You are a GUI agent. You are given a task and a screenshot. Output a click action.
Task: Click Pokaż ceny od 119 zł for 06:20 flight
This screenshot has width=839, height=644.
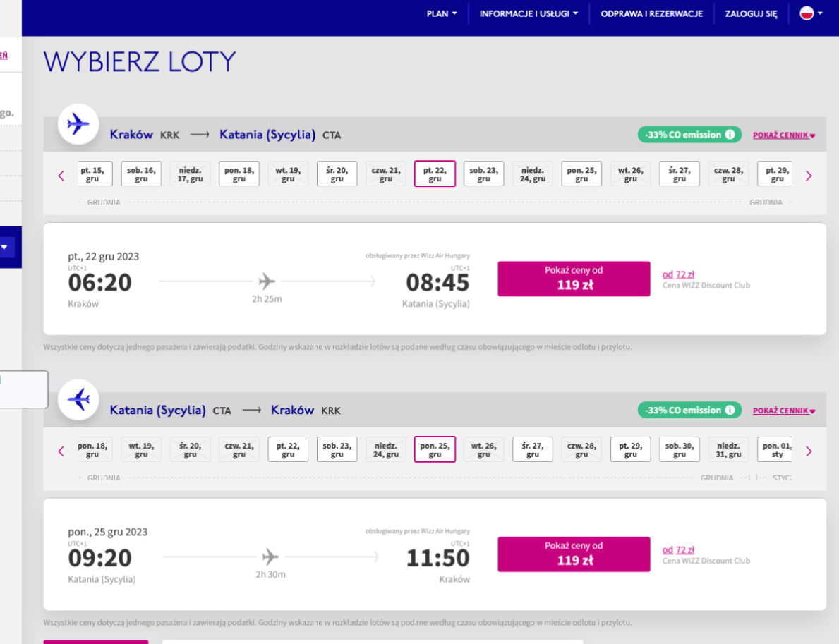point(574,278)
